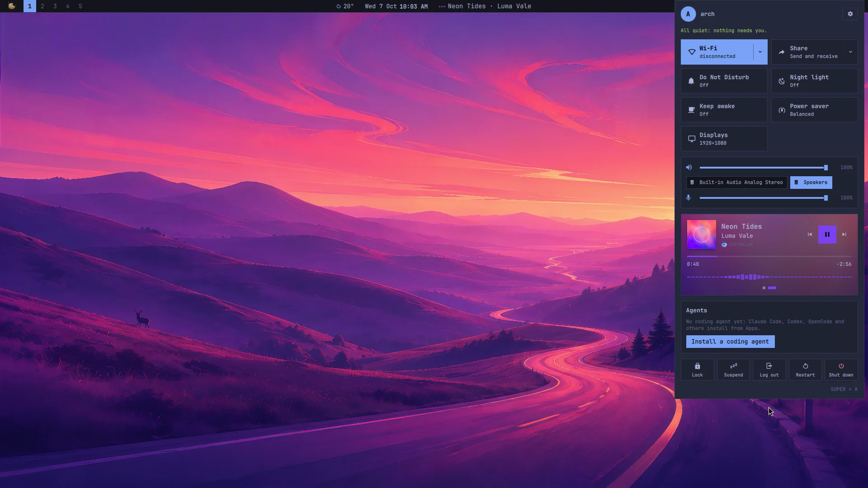
Task: Restart the computer
Action: [805, 370]
